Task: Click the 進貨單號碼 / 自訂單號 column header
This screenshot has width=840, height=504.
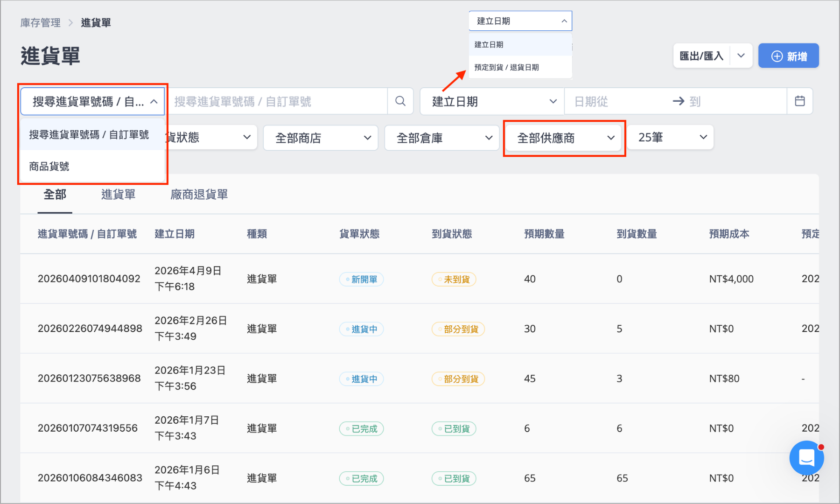Action: pos(87,234)
